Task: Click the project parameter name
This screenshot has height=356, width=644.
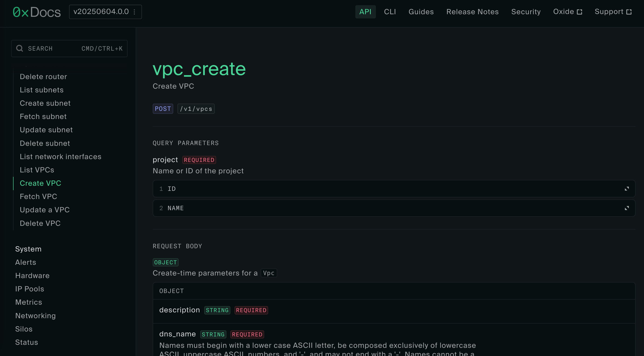Action: 165,160
